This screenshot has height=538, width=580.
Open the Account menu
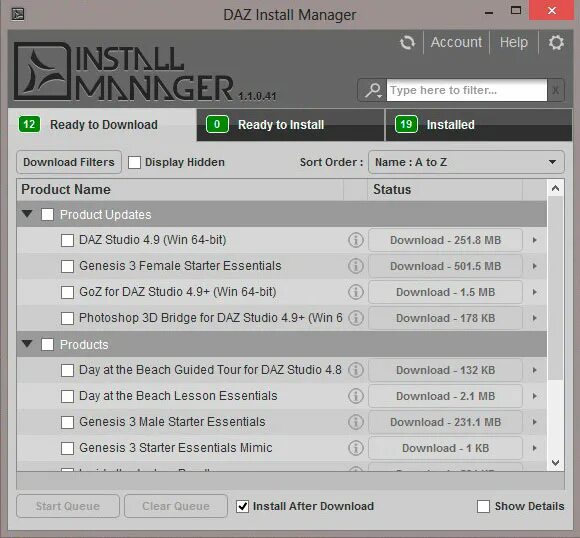pos(456,42)
